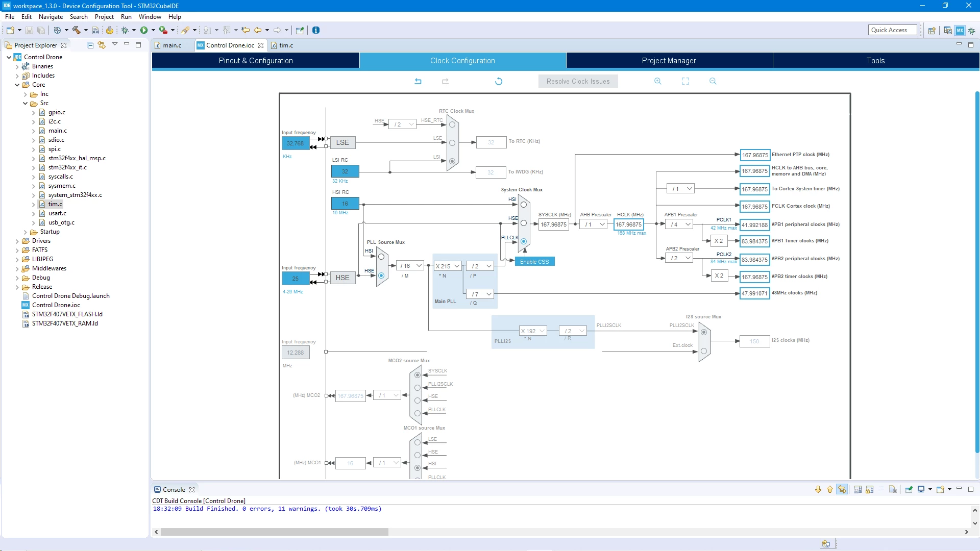
Task: Select SYSCLK in MCO2 source Mux
Action: [x=418, y=375]
